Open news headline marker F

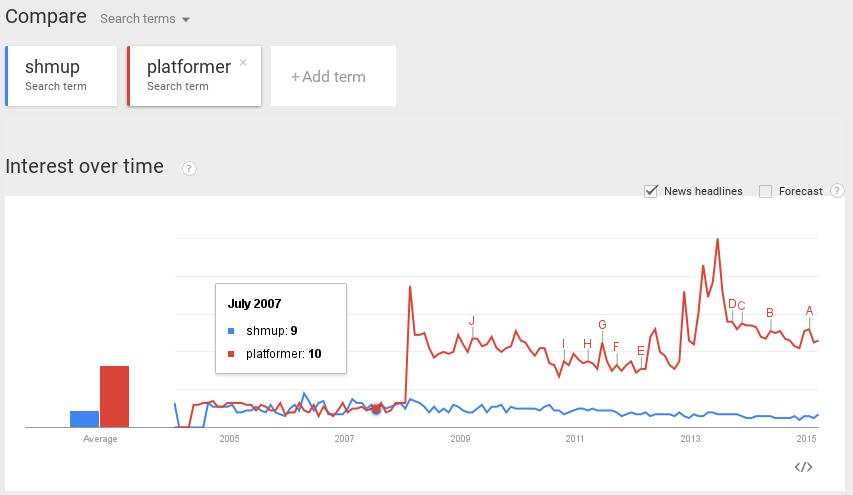point(616,346)
